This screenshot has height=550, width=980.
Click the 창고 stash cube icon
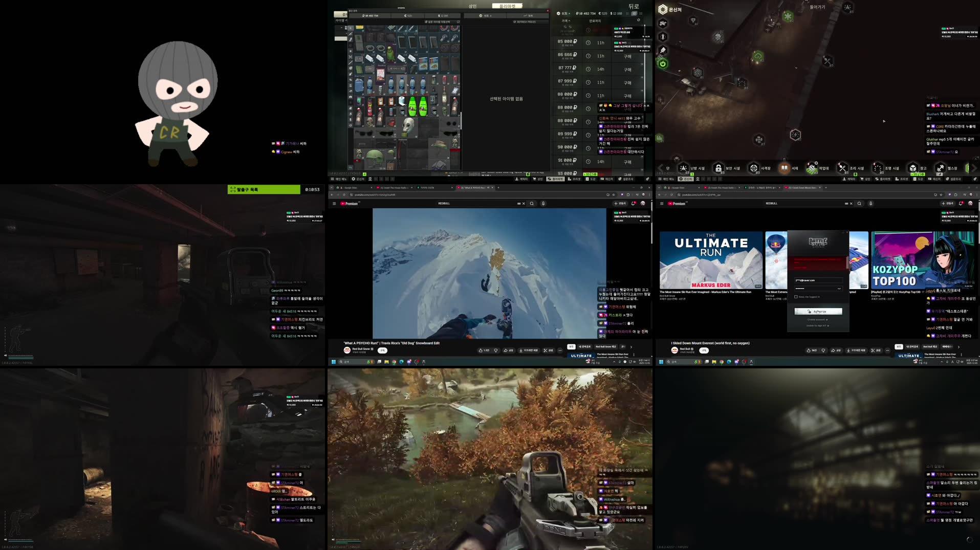click(x=913, y=168)
